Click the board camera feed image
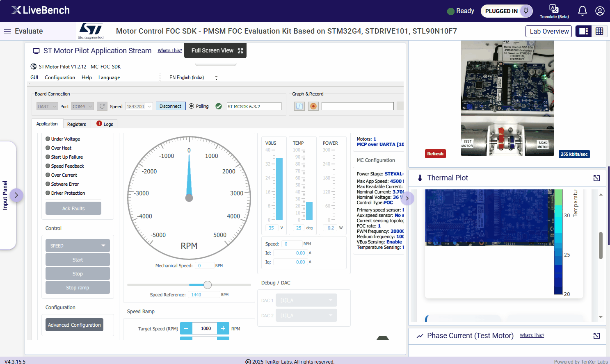 (x=507, y=98)
